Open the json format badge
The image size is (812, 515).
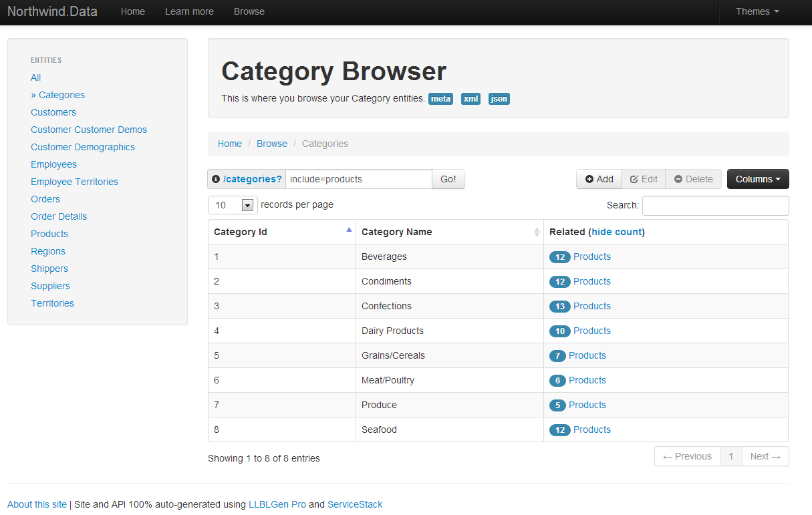point(499,99)
